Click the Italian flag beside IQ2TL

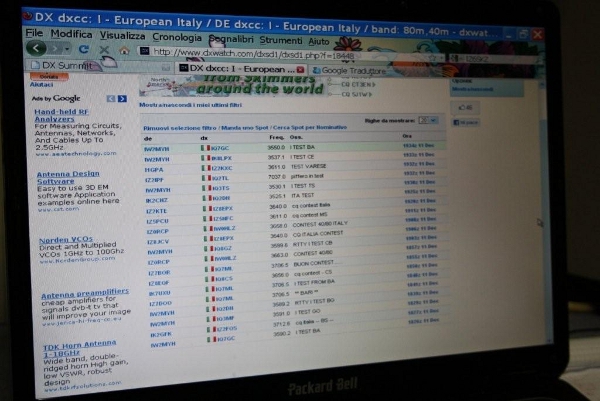(x=206, y=178)
